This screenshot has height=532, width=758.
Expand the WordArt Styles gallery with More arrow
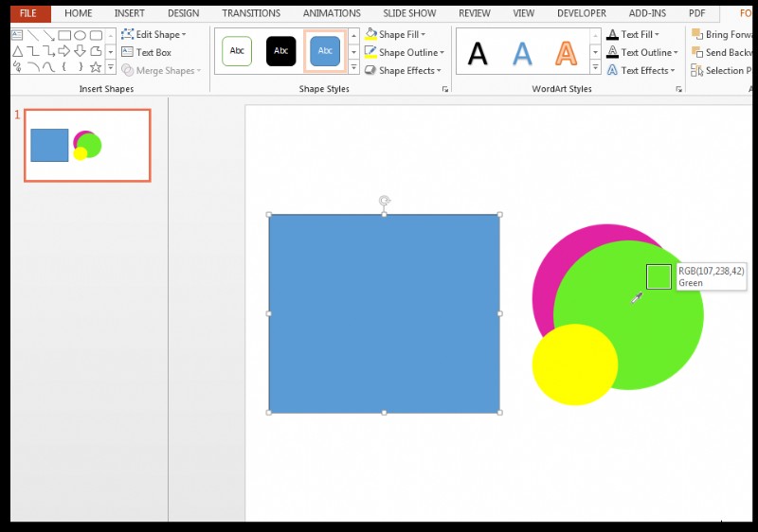pos(596,67)
